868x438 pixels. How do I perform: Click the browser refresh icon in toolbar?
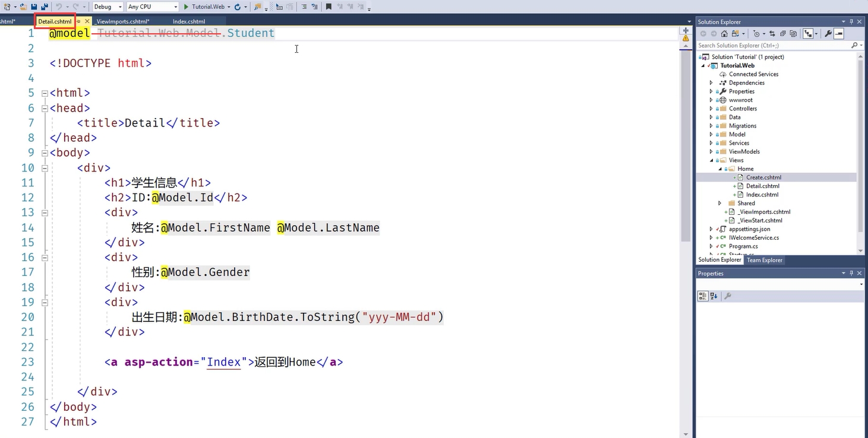coord(237,7)
